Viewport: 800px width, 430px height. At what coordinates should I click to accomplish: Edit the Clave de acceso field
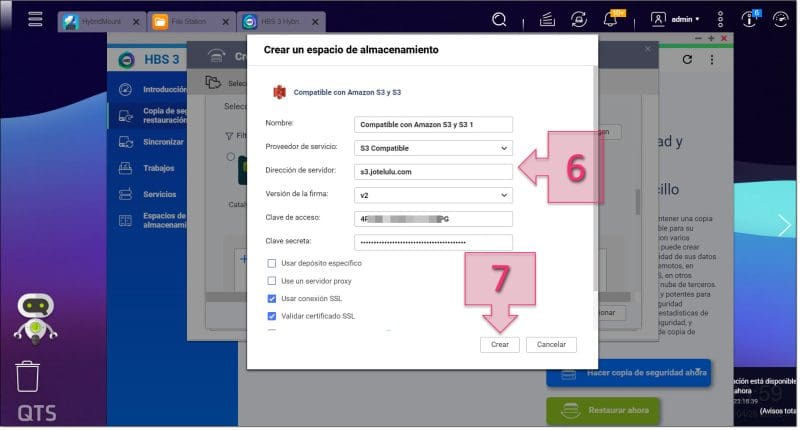433,219
